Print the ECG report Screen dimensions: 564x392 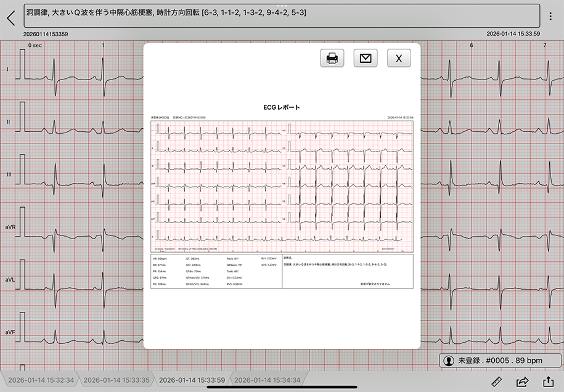(332, 59)
